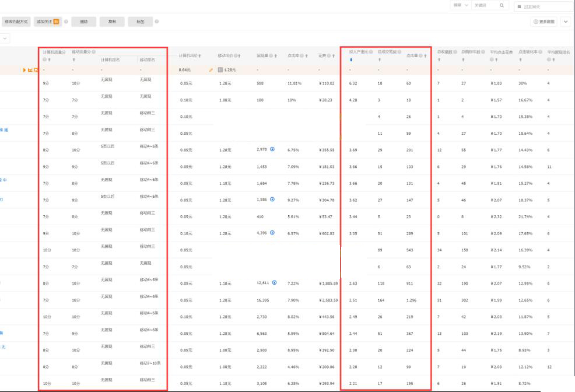The image size is (575, 392).
Task: Sort by 展现量 using its arrow
Action: (x=276, y=56)
